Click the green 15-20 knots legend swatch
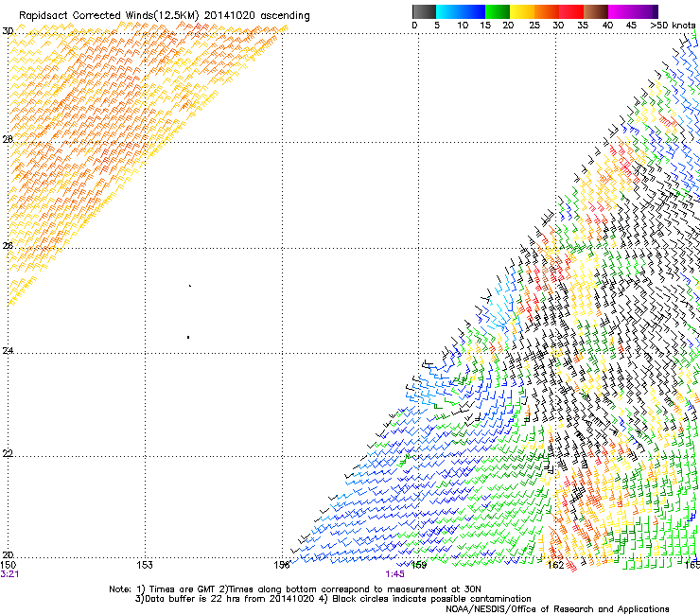Image resolution: width=700 pixels, height=615 pixels. pyautogui.click(x=498, y=11)
